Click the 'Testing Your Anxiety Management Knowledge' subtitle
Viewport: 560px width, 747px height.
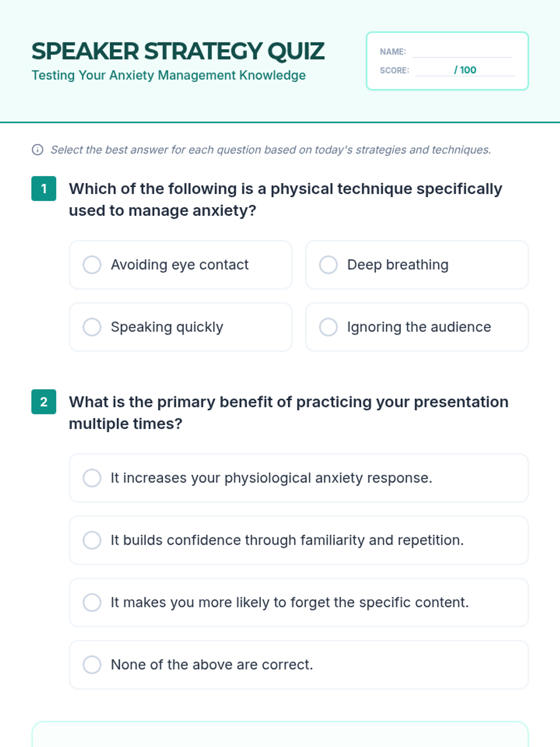(168, 75)
